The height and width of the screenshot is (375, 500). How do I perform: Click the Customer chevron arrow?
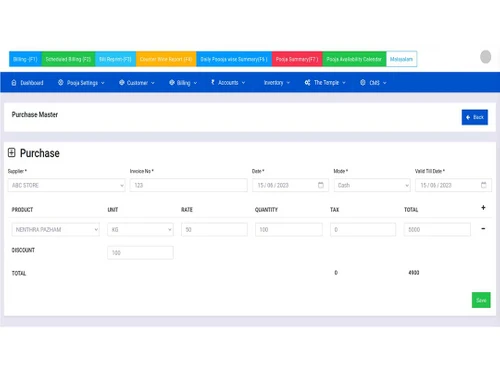(x=153, y=83)
